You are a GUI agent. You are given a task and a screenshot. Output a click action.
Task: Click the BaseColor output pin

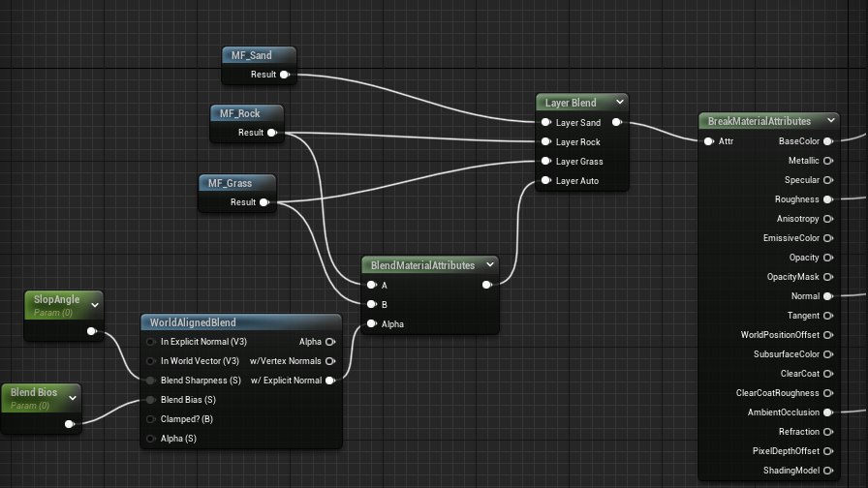point(828,141)
